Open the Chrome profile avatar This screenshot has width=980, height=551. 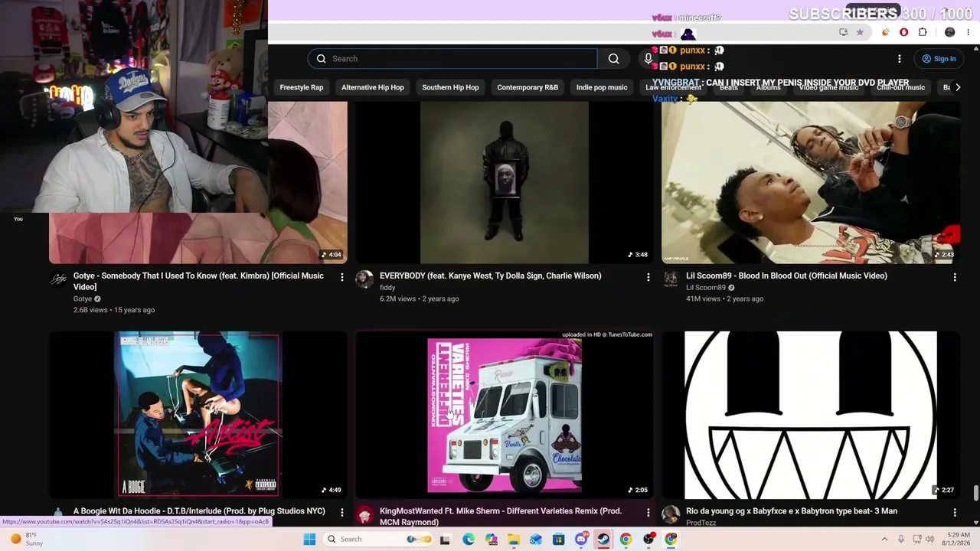pos(950,32)
